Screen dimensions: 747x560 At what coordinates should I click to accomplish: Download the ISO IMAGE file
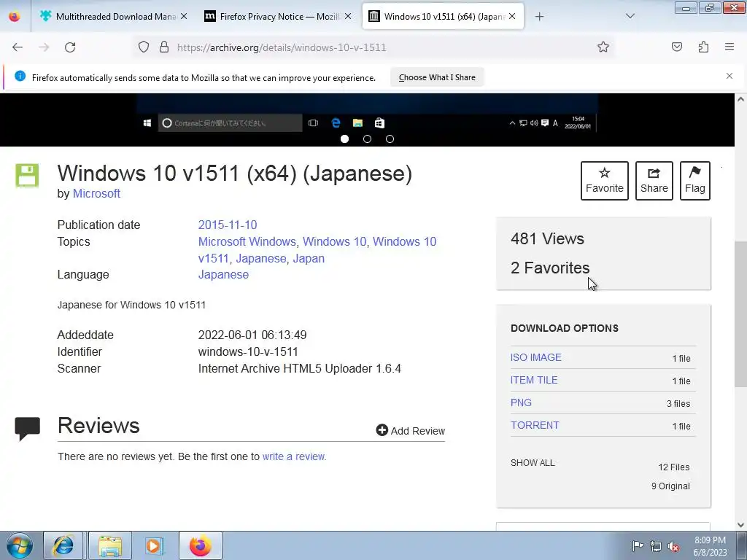pyautogui.click(x=536, y=357)
